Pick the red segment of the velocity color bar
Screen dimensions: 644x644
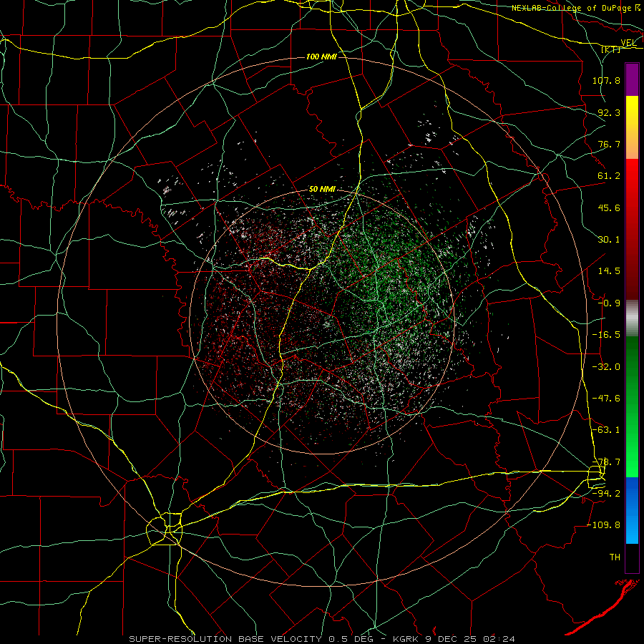tap(632, 229)
